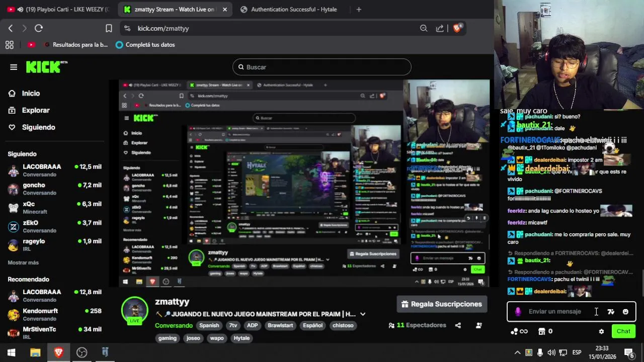The width and height of the screenshot is (644, 362).
Task: Open the 7TV emote menu icon
Action: tap(611, 312)
